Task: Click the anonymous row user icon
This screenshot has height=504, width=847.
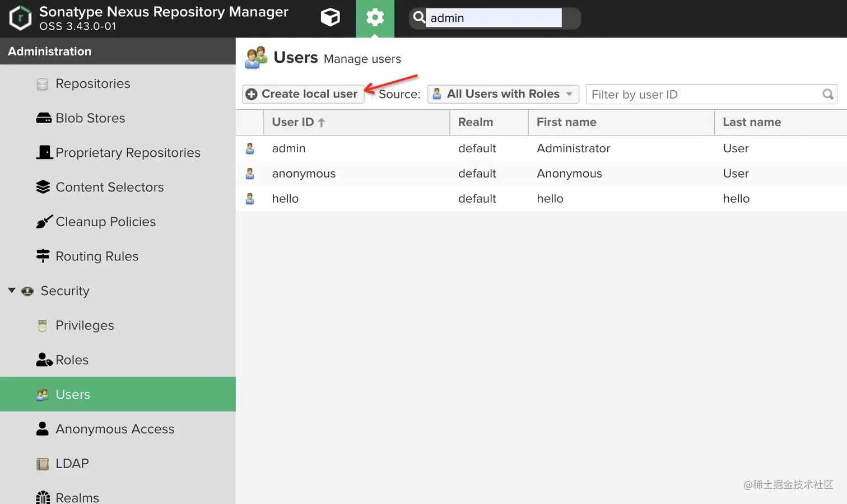Action: point(250,174)
